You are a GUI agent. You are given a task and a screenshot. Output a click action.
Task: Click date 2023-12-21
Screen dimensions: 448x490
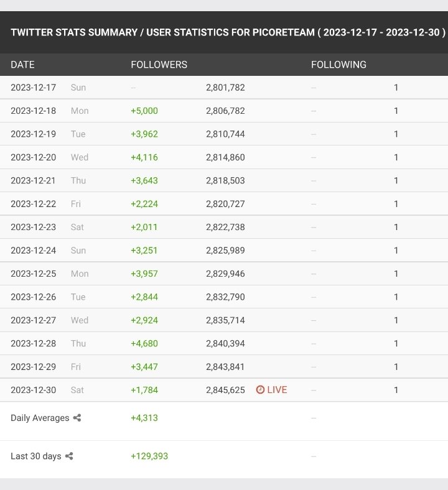coord(33,180)
